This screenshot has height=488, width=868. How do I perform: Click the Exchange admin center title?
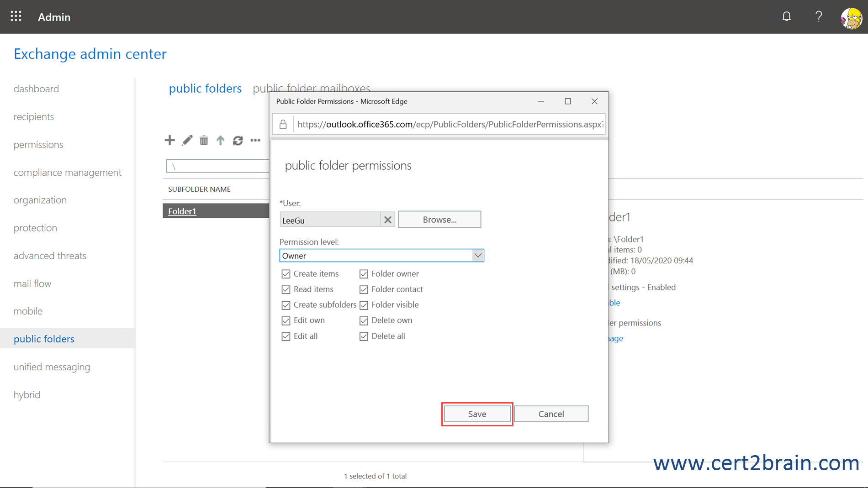coord(90,54)
